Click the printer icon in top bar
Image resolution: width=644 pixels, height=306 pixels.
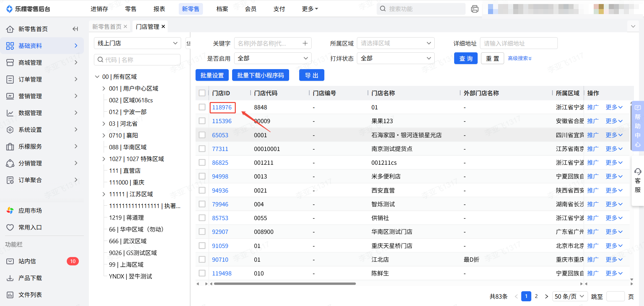tap(475, 9)
